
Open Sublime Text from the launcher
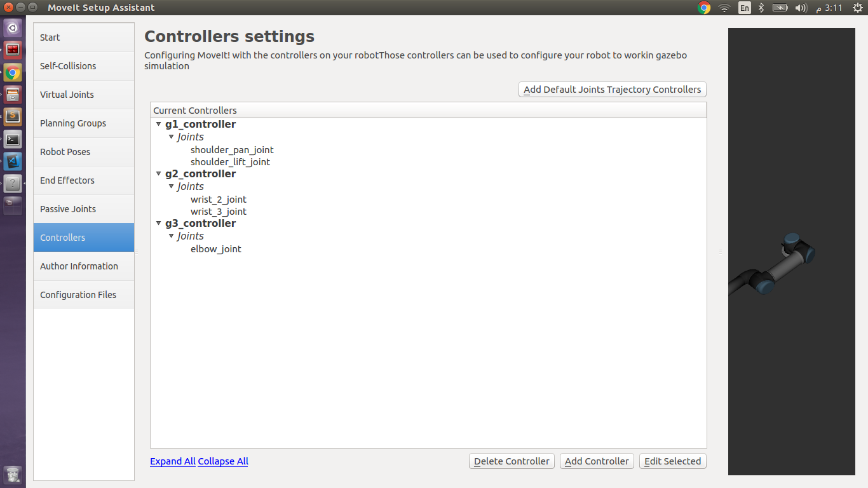tap(13, 116)
